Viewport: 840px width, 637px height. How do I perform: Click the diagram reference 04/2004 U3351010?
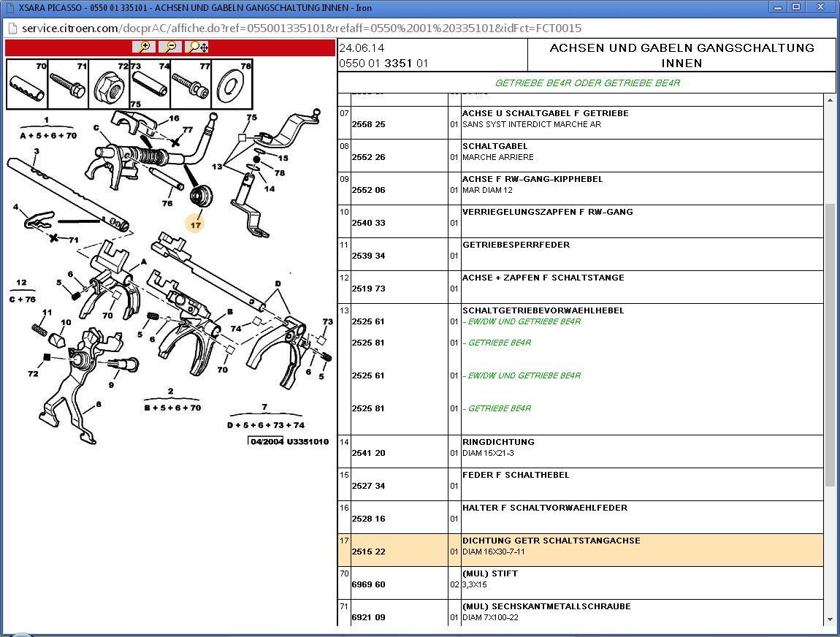[289, 441]
